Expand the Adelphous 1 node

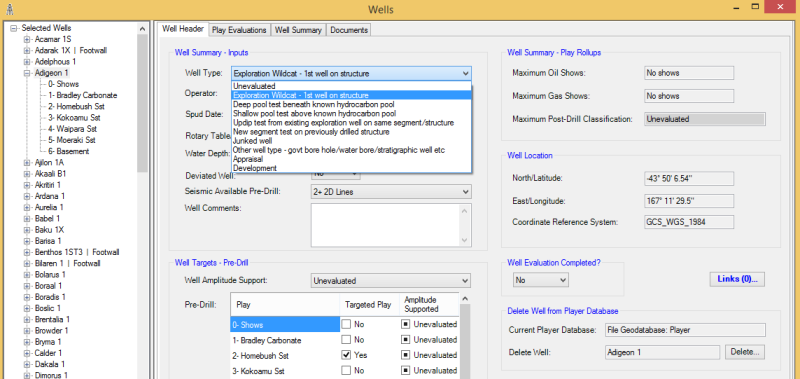27,62
